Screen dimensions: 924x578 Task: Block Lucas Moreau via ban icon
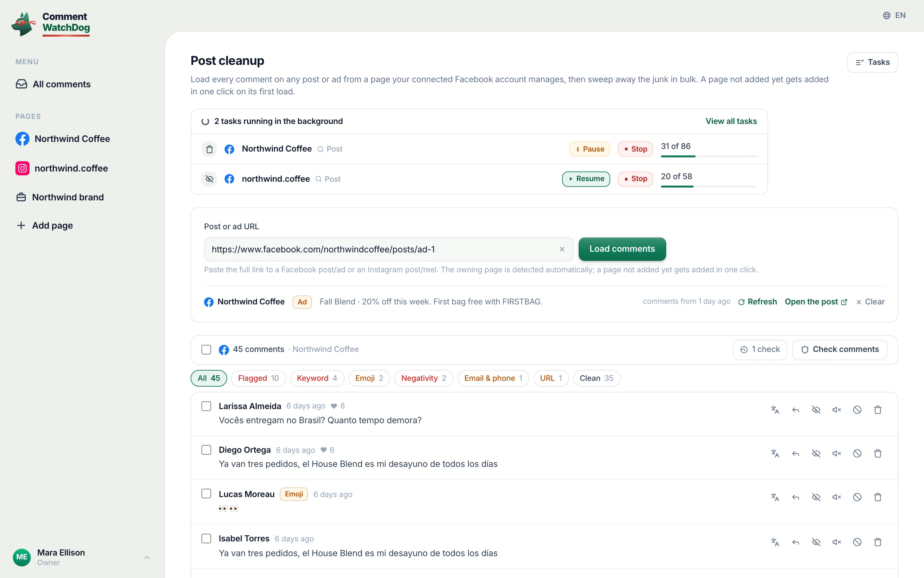click(857, 497)
